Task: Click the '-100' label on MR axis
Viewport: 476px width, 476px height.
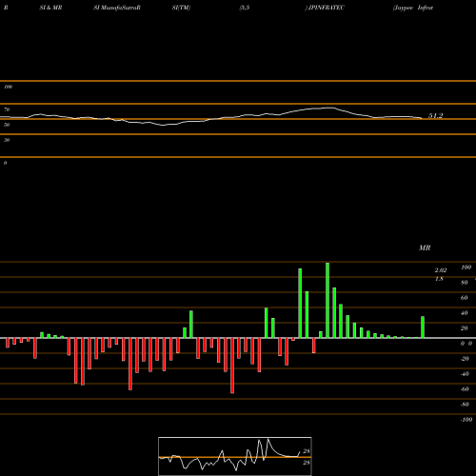Action: pyautogui.click(x=466, y=420)
